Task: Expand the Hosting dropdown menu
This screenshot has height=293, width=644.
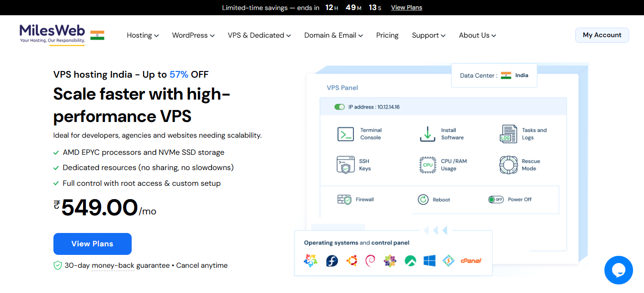Action: [143, 35]
